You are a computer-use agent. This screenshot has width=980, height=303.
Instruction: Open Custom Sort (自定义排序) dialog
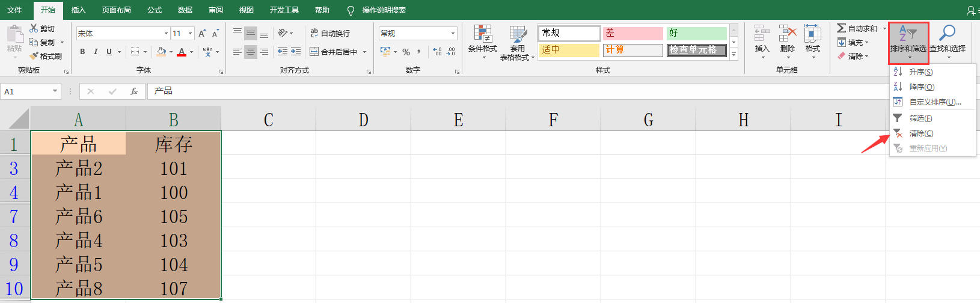[932, 102]
